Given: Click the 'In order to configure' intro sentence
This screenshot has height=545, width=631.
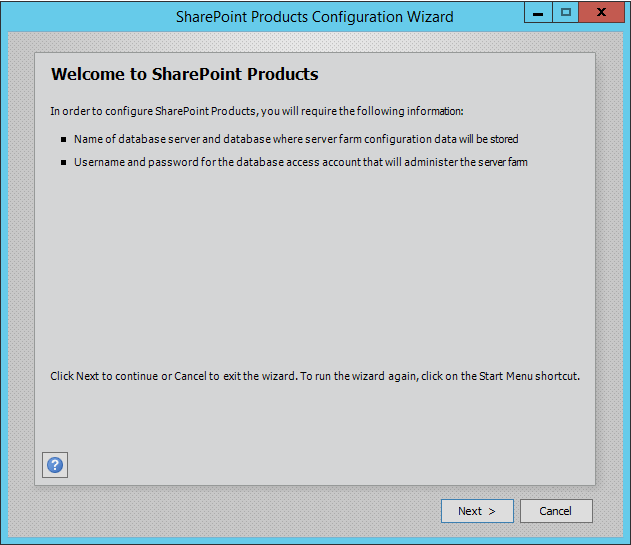Looking at the screenshot, I should [x=256, y=110].
